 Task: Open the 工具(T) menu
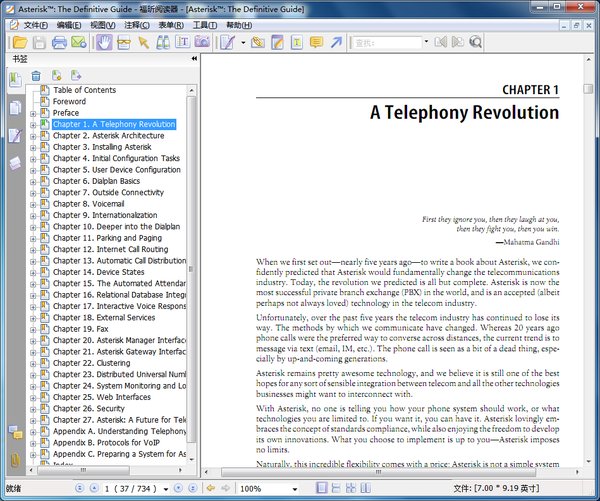pos(205,24)
